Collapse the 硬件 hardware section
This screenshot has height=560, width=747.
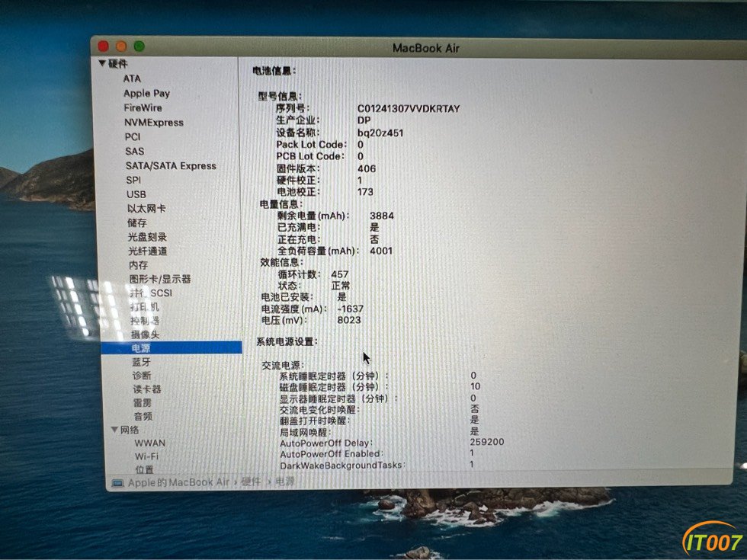click(x=102, y=63)
